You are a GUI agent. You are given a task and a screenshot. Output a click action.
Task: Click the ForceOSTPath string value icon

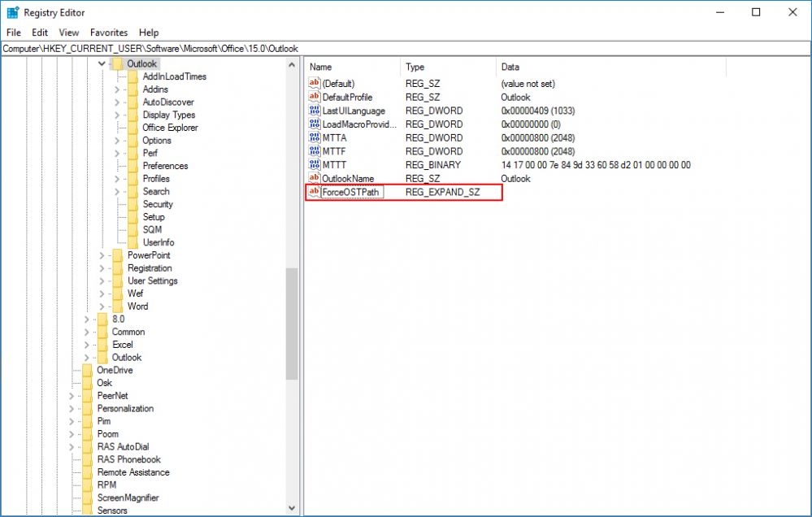point(315,192)
